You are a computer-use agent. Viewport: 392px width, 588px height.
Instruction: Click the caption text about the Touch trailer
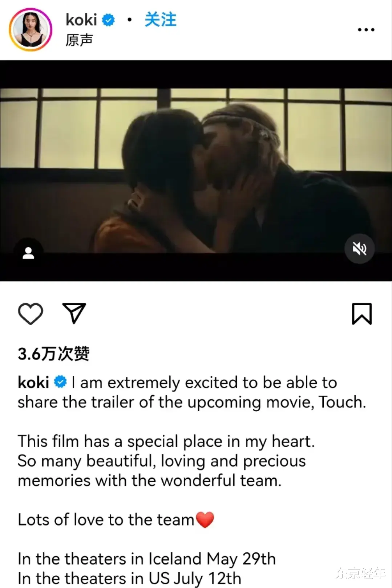click(192, 392)
